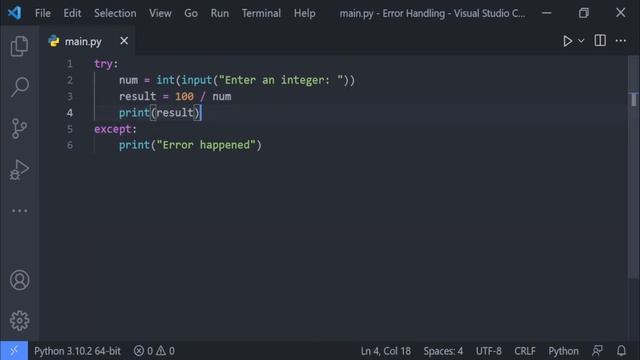Screen dimensions: 640x360
Task: Click the warnings count in status bar
Action: pyautogui.click(x=165, y=351)
